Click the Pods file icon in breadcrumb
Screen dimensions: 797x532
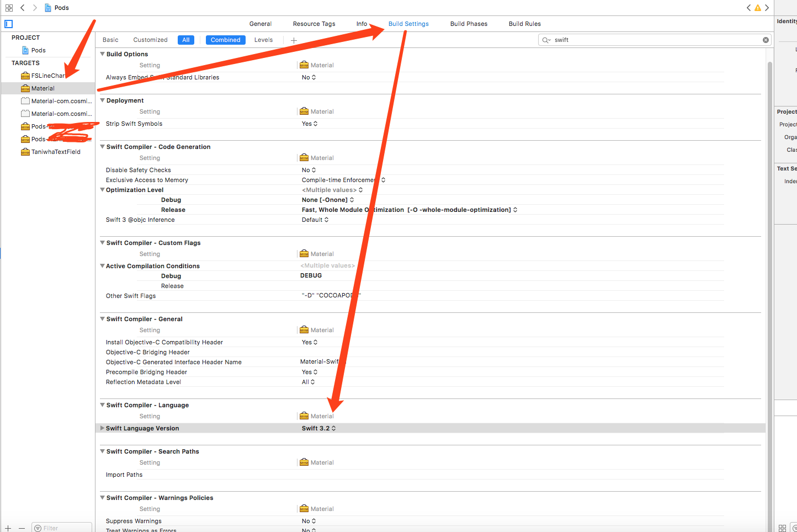click(x=48, y=8)
